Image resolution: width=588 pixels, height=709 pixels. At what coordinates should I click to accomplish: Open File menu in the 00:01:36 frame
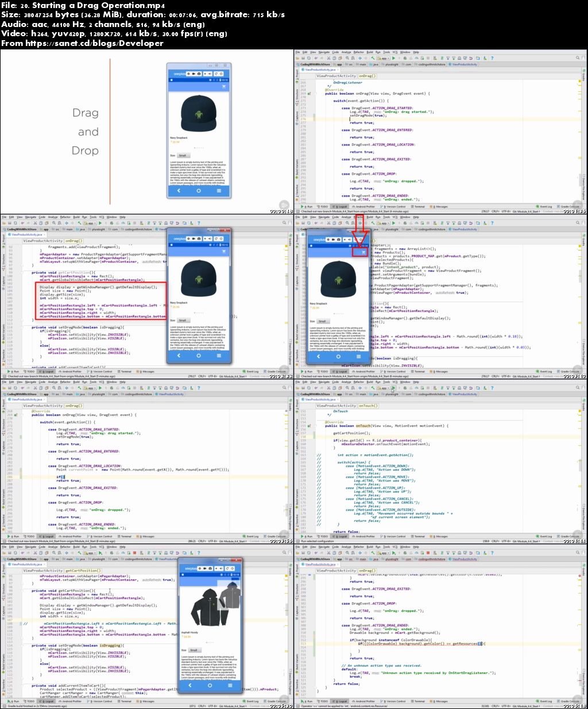tap(296, 52)
